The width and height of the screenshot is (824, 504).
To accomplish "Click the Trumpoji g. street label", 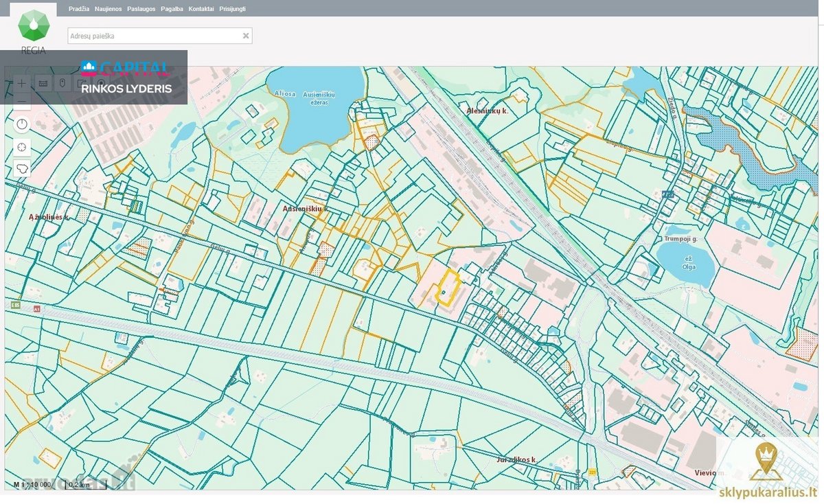I will click(680, 238).
